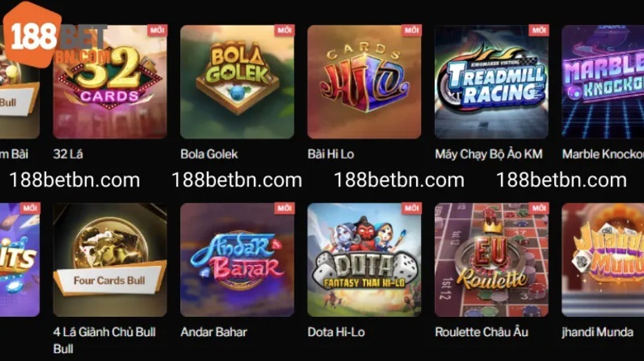
Task: Open the Cards Hi Lo game thumbnail
Action: tap(364, 81)
